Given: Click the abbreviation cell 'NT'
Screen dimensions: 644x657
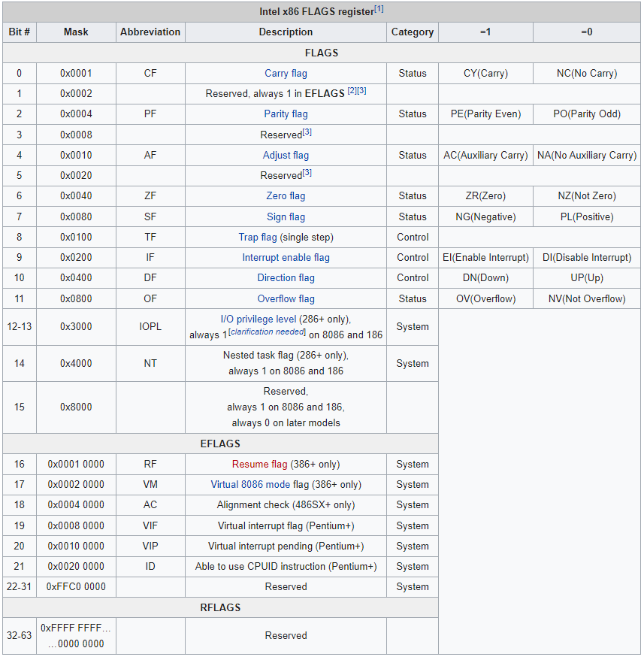Looking at the screenshot, I should (x=150, y=363).
